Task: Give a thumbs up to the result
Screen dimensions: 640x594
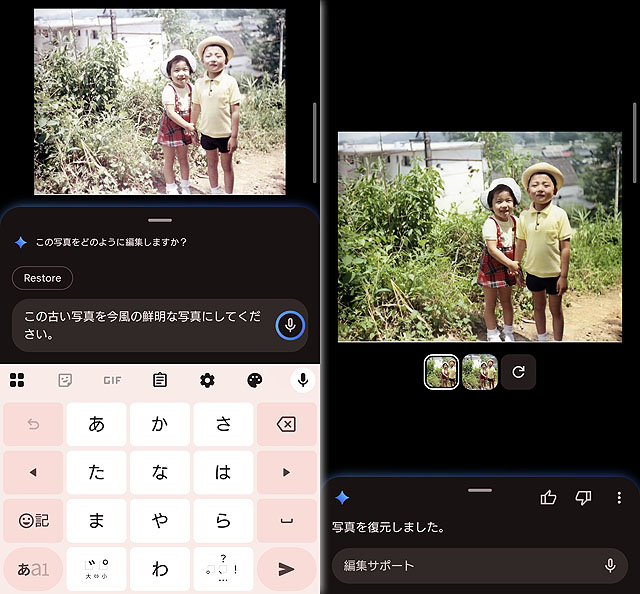Action: point(548,498)
